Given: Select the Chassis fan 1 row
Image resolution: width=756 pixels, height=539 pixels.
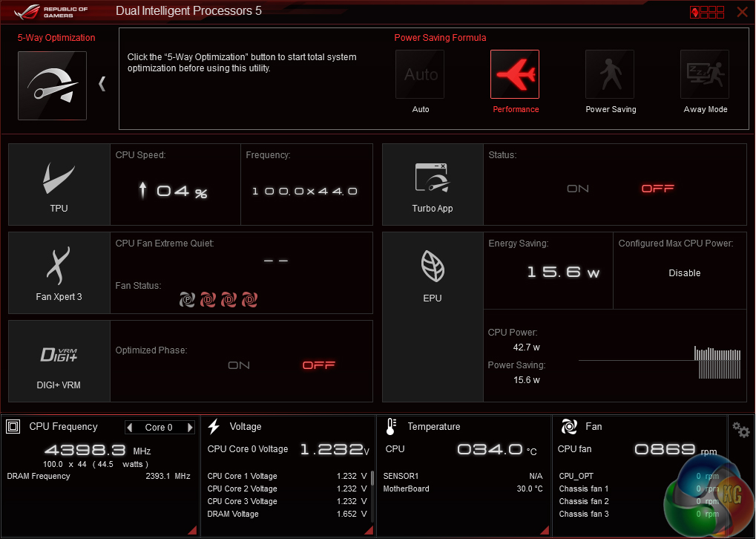Looking at the screenshot, I should coord(639,489).
